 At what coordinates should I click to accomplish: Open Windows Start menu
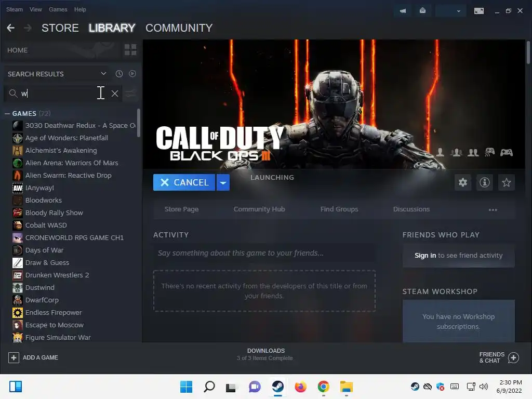click(186, 387)
